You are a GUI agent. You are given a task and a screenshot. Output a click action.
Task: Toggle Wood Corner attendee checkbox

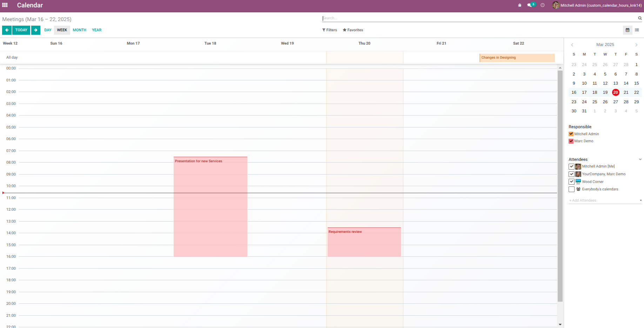pyautogui.click(x=571, y=182)
